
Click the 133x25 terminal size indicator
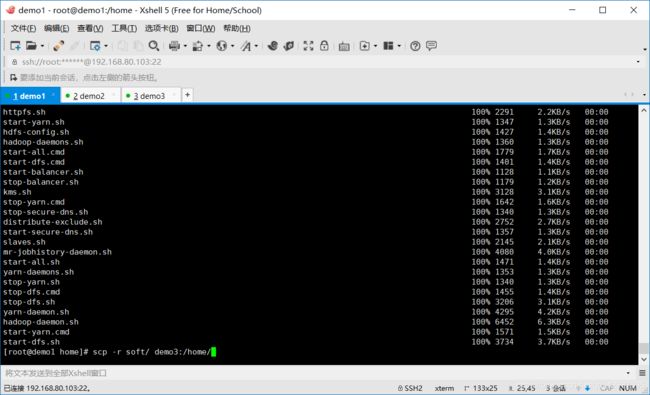(x=480, y=388)
